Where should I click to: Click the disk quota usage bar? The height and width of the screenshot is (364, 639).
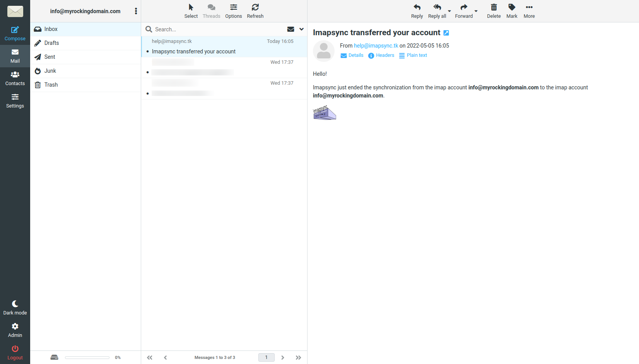coord(87,357)
